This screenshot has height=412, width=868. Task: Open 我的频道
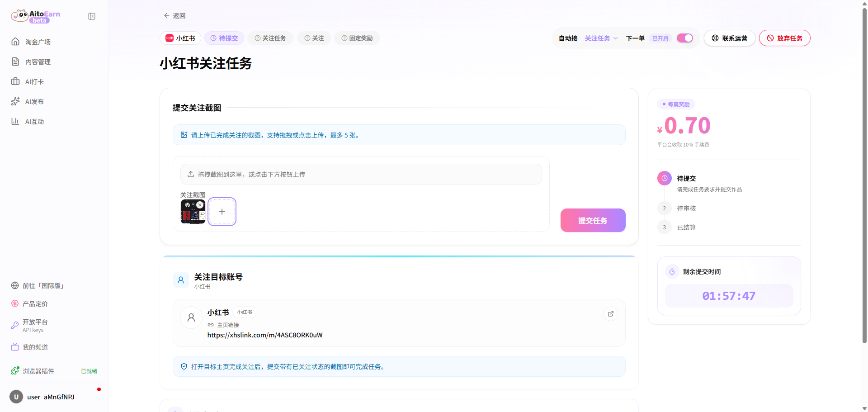[54, 347]
